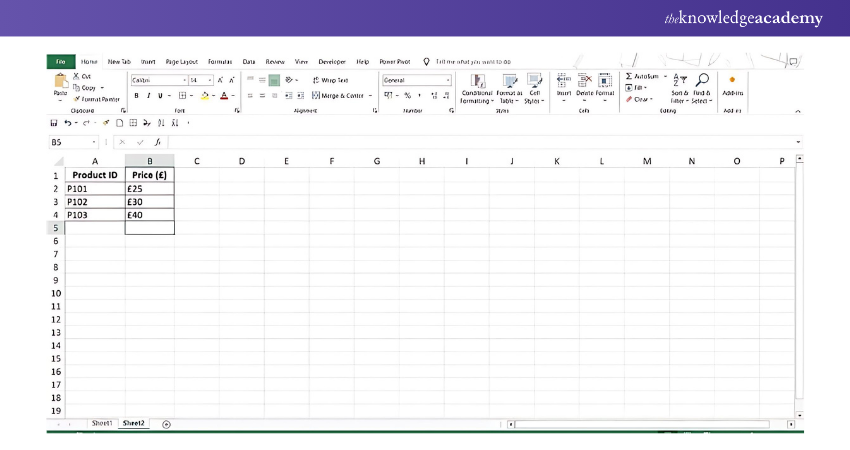850x450 pixels.
Task: Click the Find & Select magnifier icon
Action: tap(702, 80)
